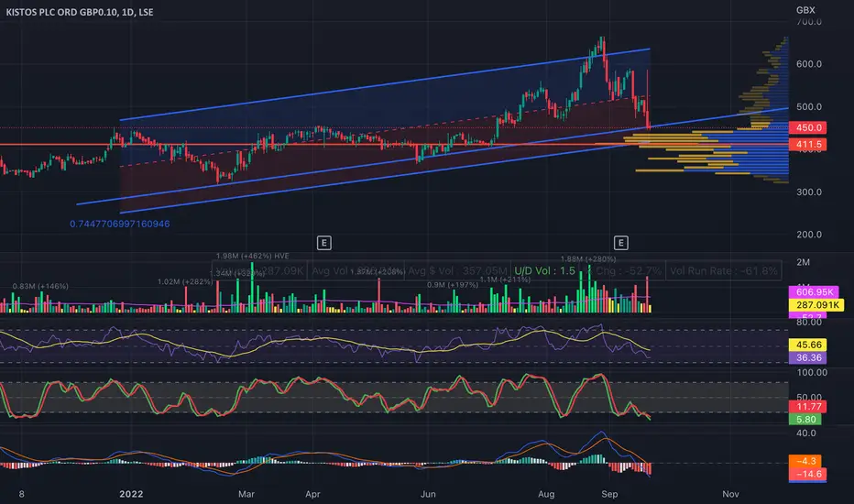
Task: Click the 80.00 RSI scale label
Action: (x=809, y=322)
